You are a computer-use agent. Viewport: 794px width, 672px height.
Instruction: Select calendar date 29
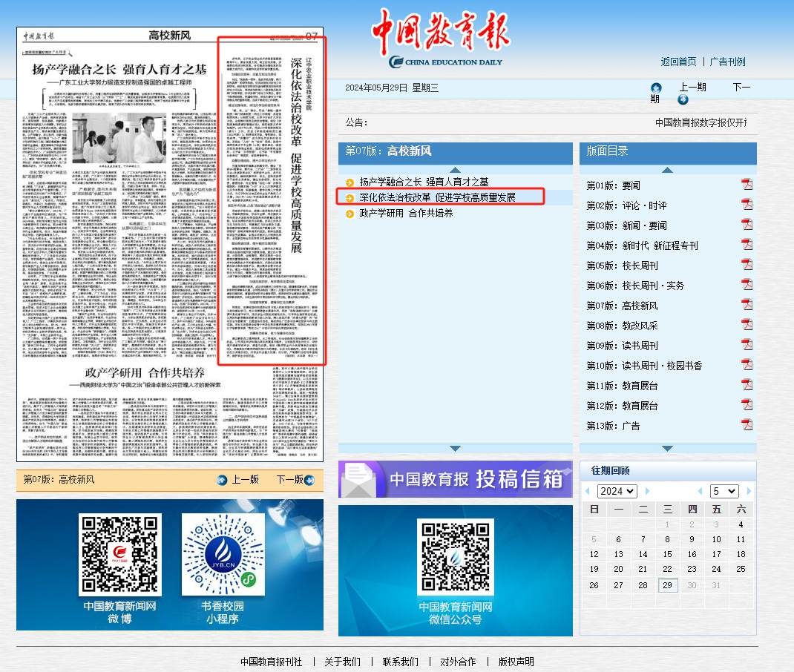click(x=667, y=585)
